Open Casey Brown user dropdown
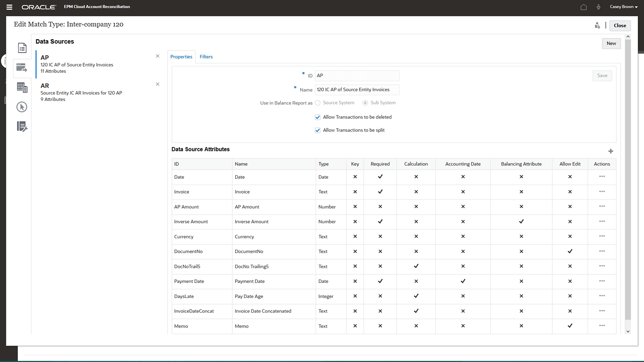 624,7
